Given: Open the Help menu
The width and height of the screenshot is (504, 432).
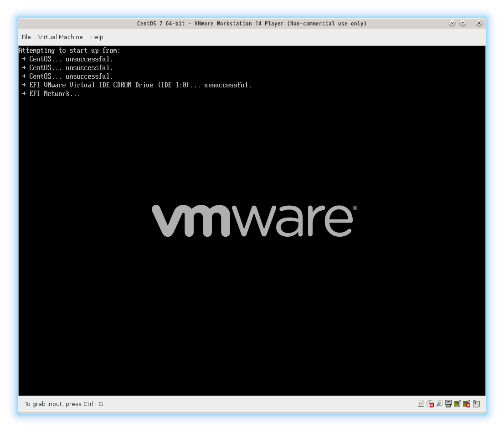Looking at the screenshot, I should click(x=97, y=37).
